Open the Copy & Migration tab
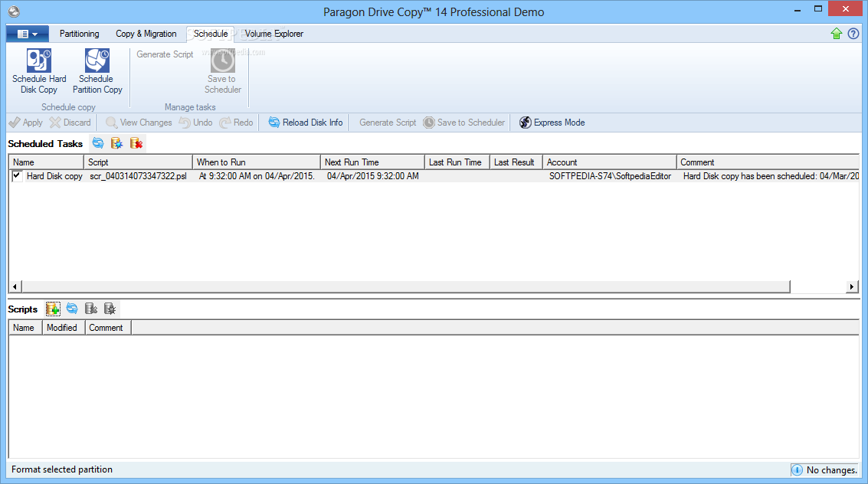Screen dimensions: 868x484 (146, 34)
